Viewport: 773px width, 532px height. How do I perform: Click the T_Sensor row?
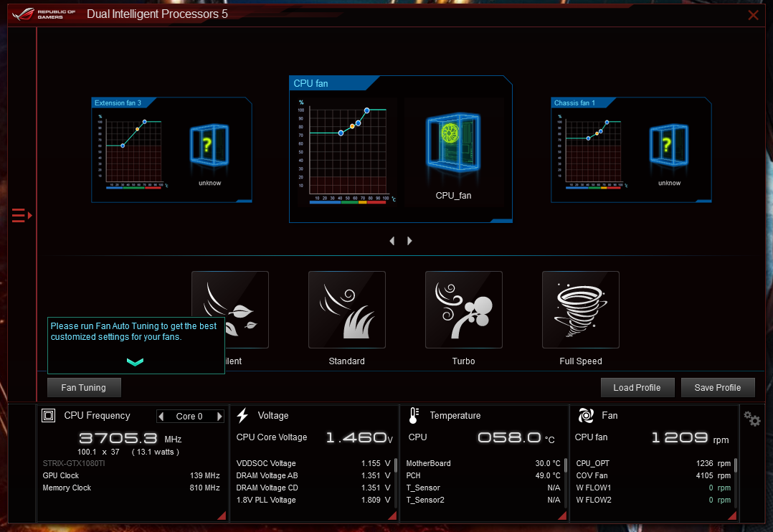point(483,488)
